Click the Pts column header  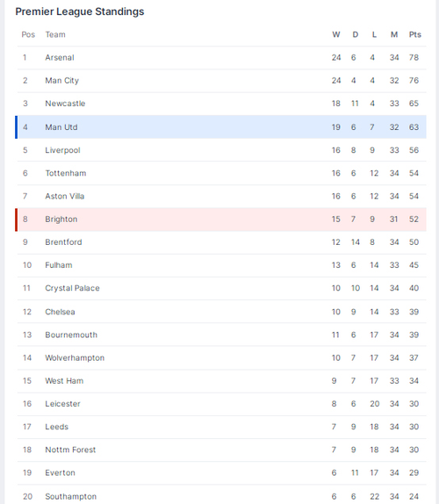click(415, 35)
